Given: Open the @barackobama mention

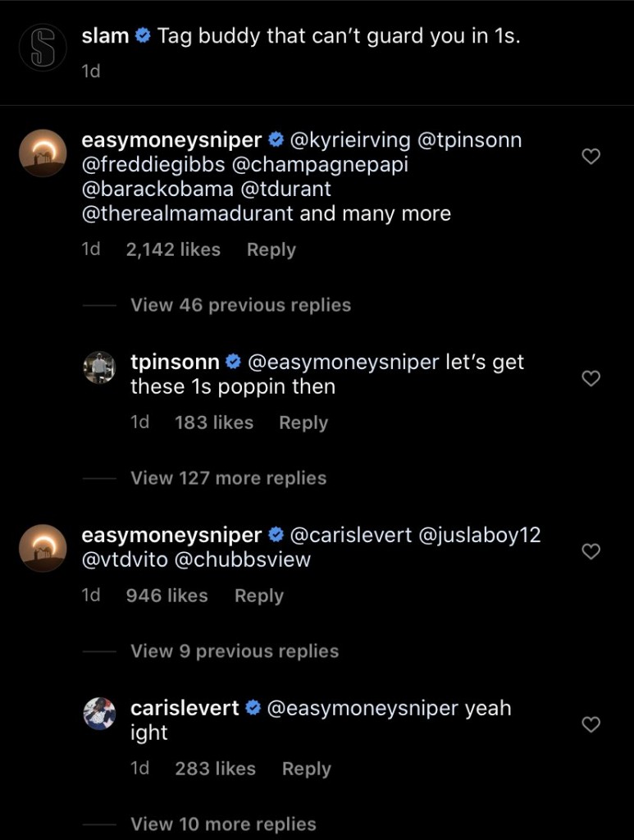Looking at the screenshot, I should 151,189.
